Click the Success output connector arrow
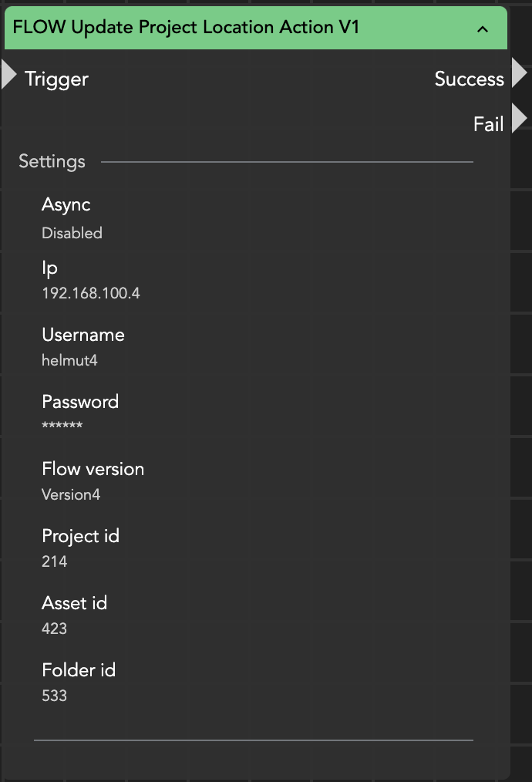 click(519, 73)
